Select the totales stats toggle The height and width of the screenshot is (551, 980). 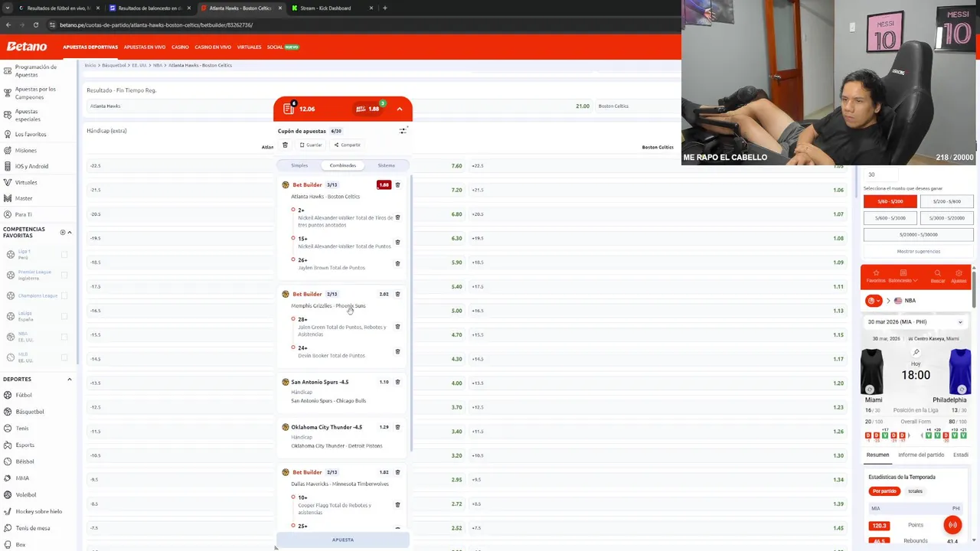click(915, 491)
